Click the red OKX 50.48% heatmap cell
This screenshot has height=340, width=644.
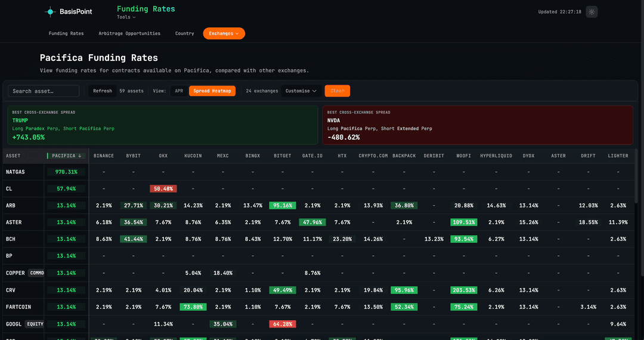point(163,188)
